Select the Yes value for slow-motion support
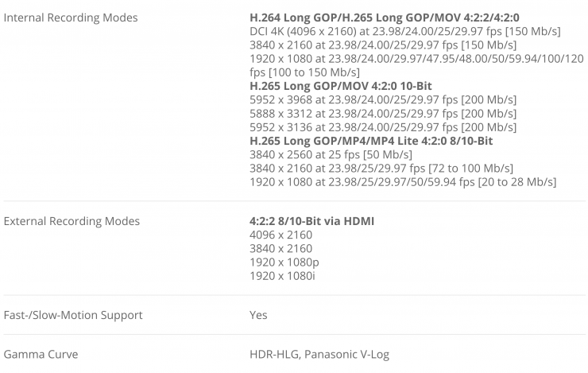 click(258, 315)
